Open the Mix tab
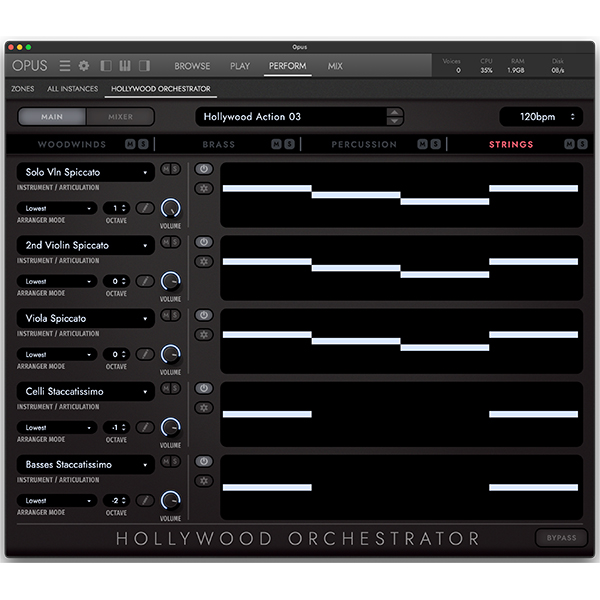This screenshot has height=600, width=600. [x=335, y=66]
